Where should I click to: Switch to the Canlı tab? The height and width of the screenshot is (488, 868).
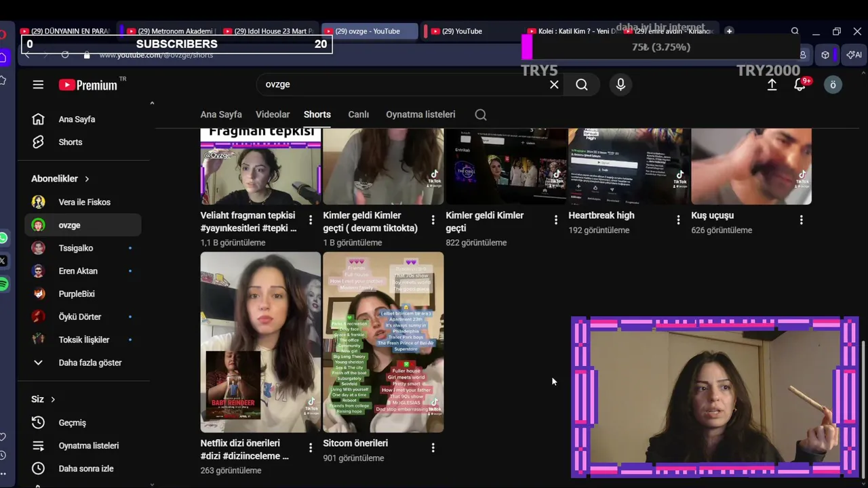359,115
